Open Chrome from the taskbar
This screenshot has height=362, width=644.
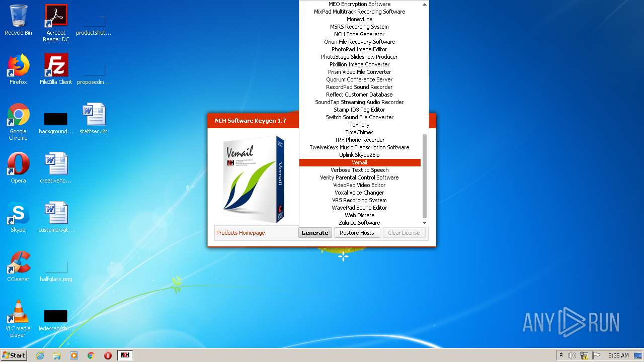(91, 355)
